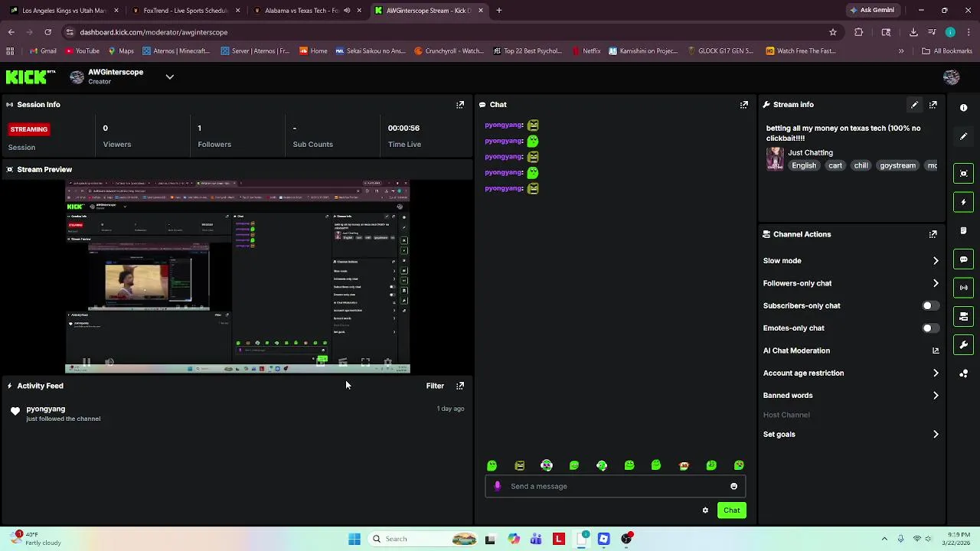980x551 pixels.
Task: Toggle Subscribers-only chat switch
Action: (929, 305)
